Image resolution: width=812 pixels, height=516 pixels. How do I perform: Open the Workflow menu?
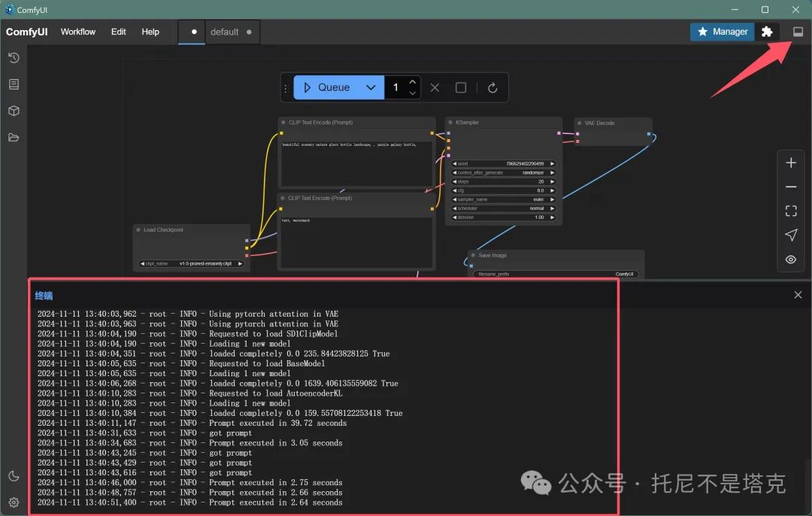click(78, 32)
